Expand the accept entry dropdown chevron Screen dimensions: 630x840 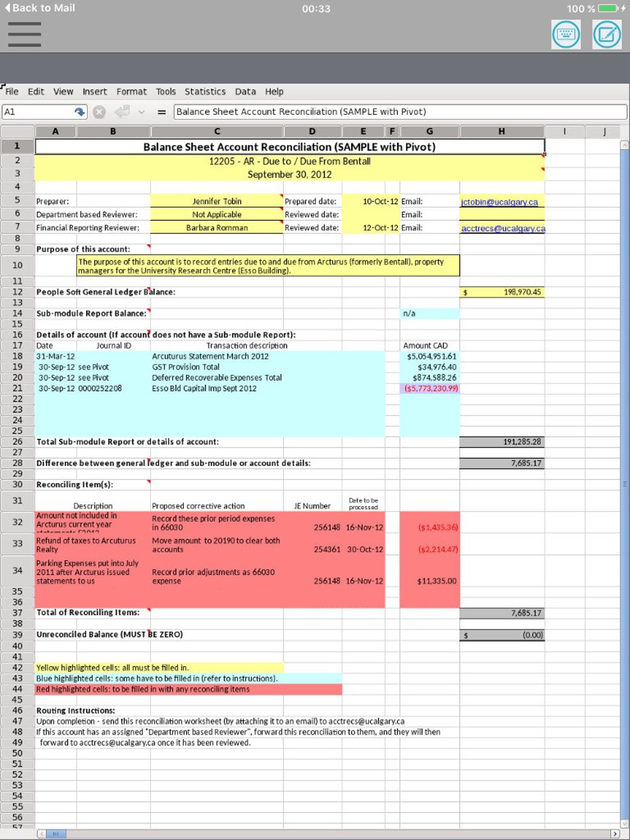point(142,113)
